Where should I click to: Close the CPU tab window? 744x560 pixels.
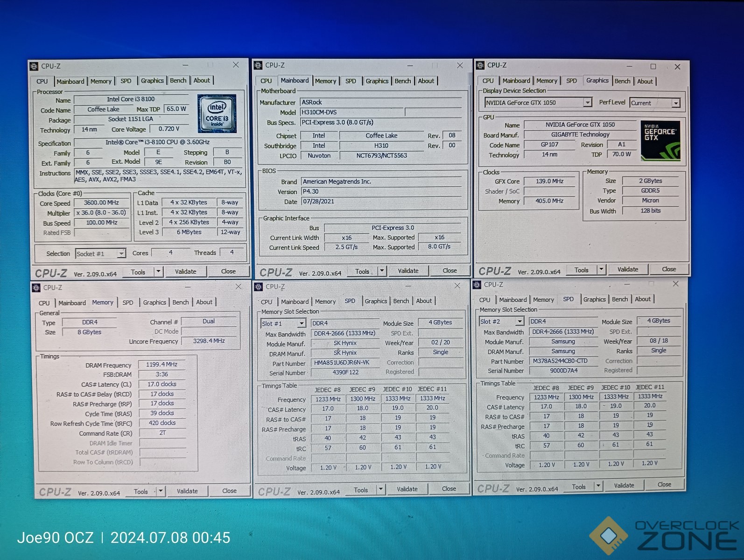pos(236,65)
